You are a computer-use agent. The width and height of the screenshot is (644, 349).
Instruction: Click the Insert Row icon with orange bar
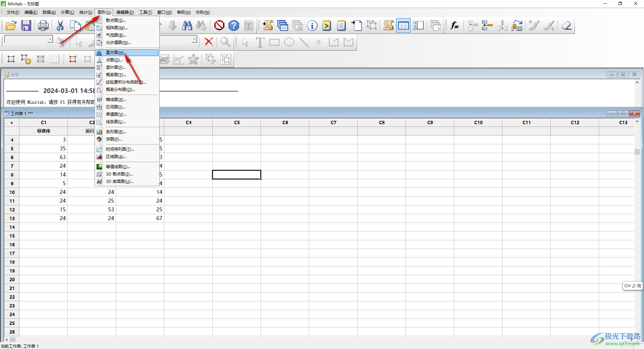pyautogui.click(x=487, y=26)
